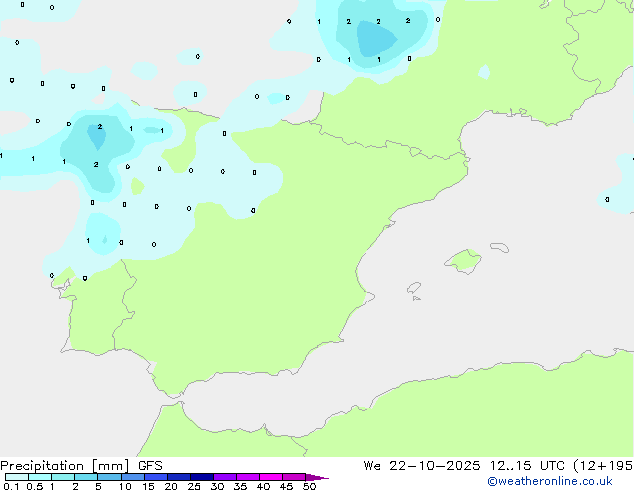Select the '50' legend scale label
This screenshot has width=634, height=490.
tap(309, 486)
